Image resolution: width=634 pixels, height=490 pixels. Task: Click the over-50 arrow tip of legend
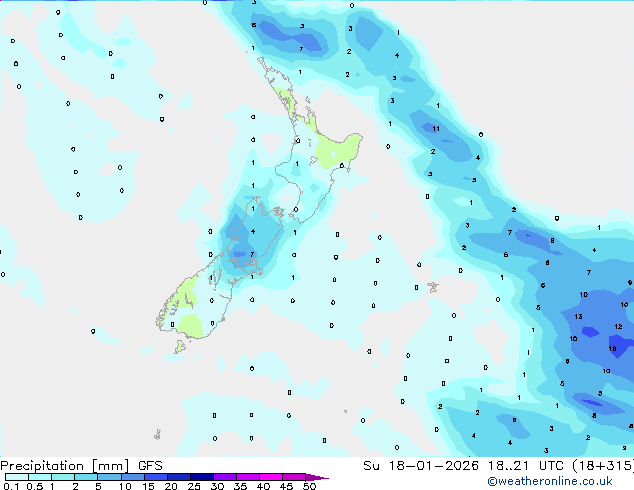point(317,477)
